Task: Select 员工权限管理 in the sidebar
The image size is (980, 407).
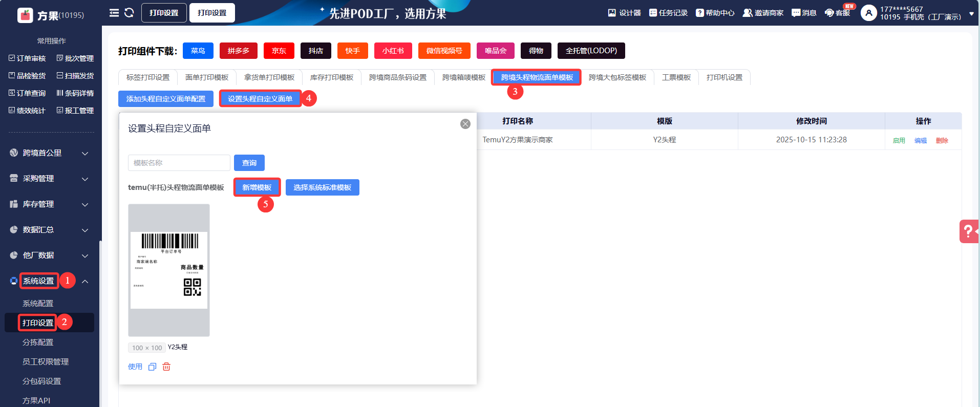Action: [x=46, y=362]
